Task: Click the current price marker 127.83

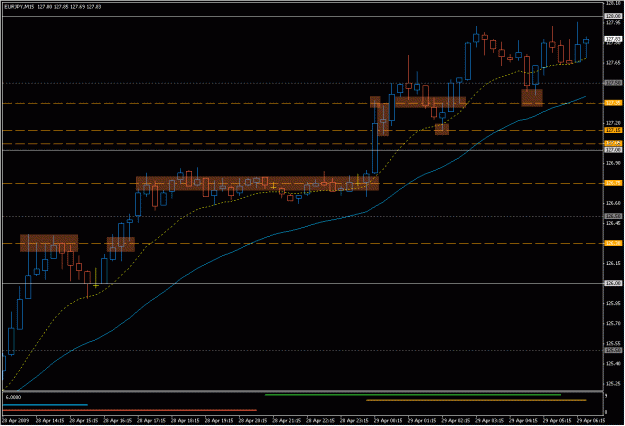Action: 613,39
